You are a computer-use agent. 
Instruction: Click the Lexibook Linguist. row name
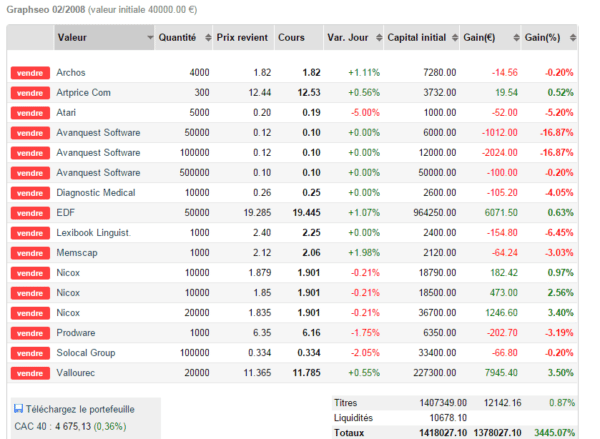pyautogui.click(x=93, y=233)
